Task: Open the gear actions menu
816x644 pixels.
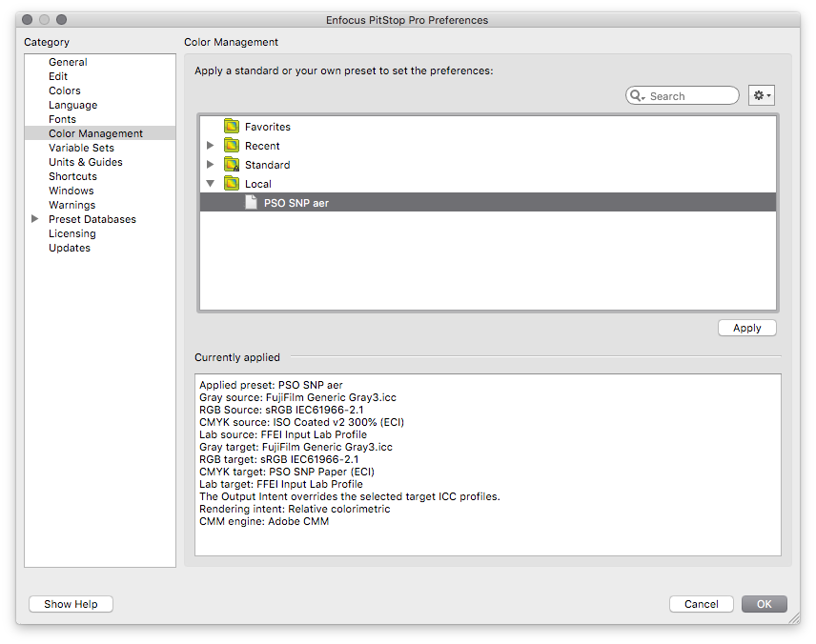Action: click(762, 95)
